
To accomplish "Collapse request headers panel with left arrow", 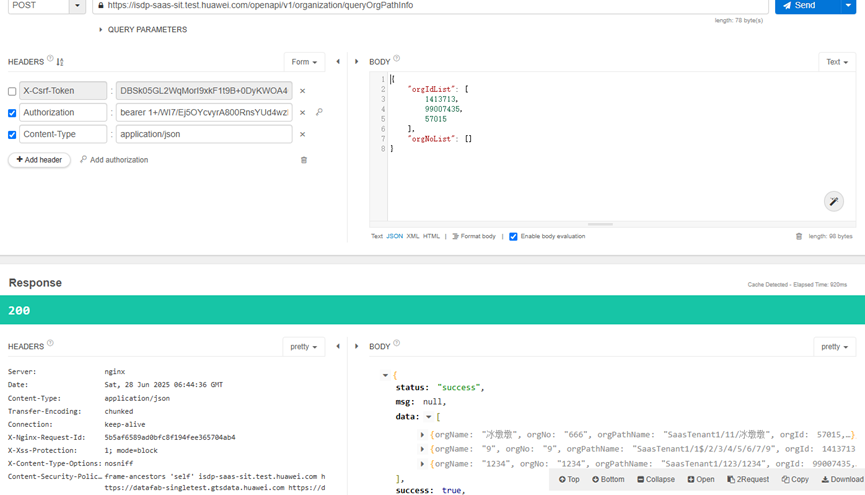I will [338, 62].
